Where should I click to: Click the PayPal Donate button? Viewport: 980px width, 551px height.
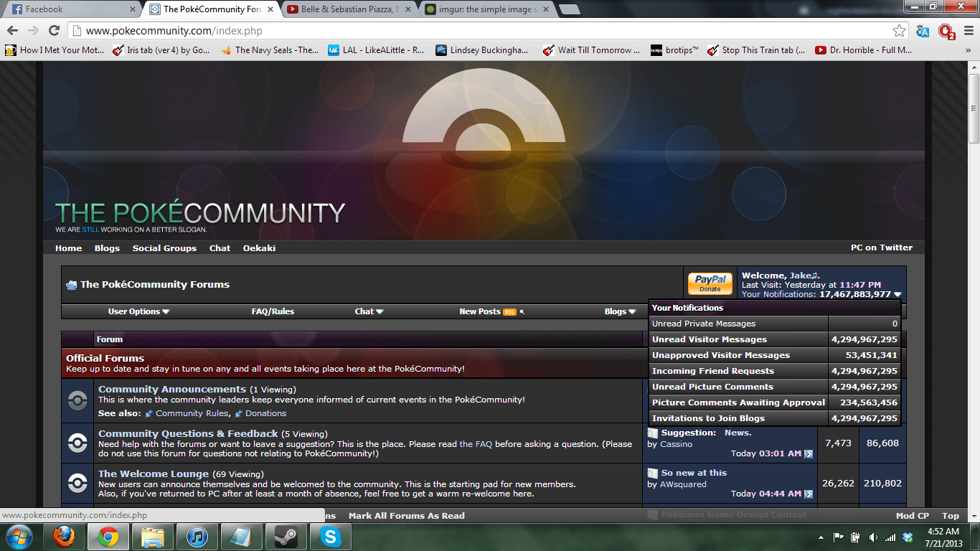(x=710, y=283)
